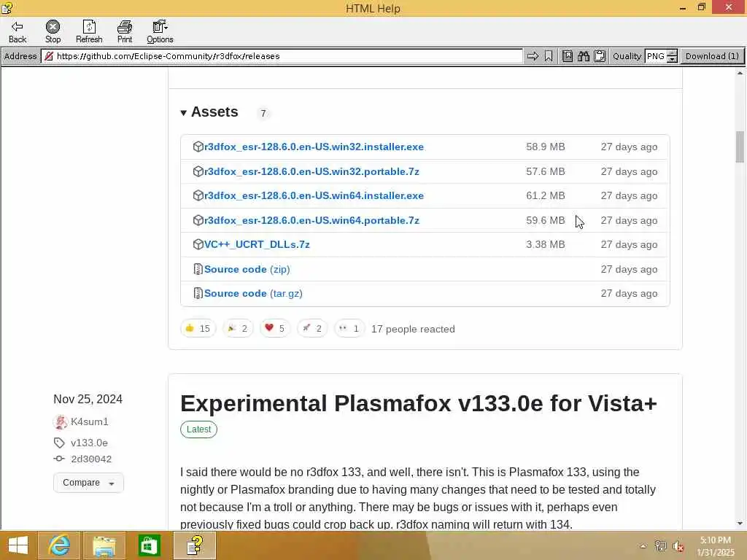Image resolution: width=747 pixels, height=560 pixels.
Task: Toggle thumbs up reaction with 15
Action: click(198, 329)
